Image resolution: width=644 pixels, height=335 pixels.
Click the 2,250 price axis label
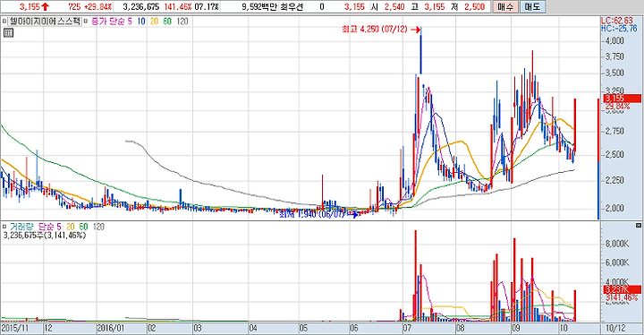[614, 180]
